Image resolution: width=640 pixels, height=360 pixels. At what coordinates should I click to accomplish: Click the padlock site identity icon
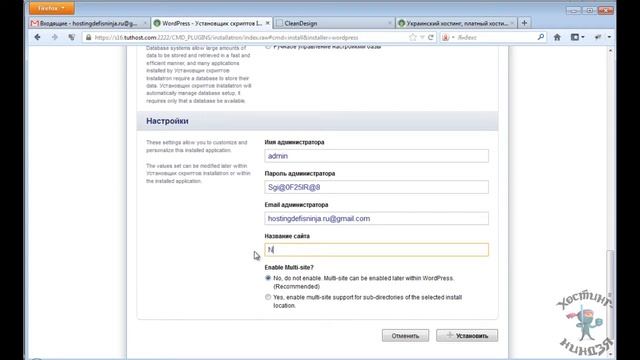click(x=88, y=38)
